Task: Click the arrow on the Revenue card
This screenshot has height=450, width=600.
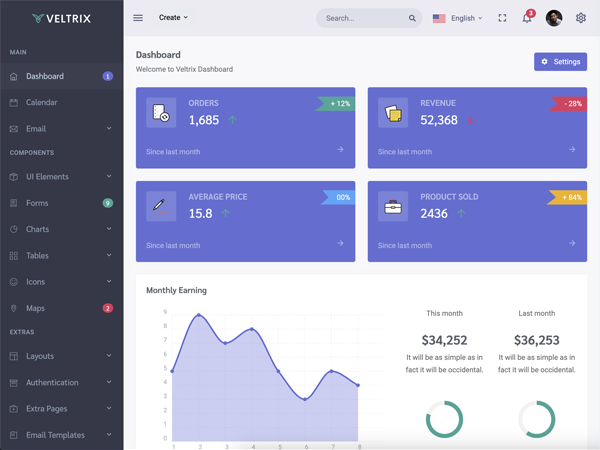Action: pos(572,149)
